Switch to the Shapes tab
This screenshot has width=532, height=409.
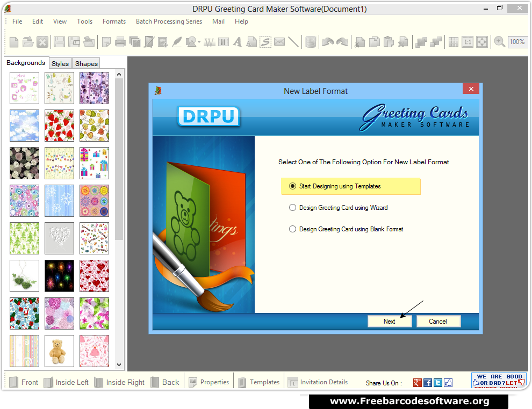[86, 64]
